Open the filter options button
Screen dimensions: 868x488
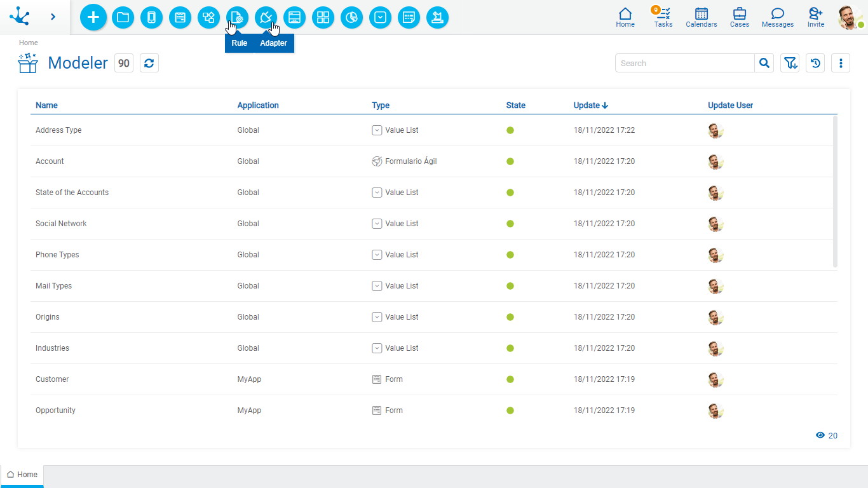tap(790, 63)
